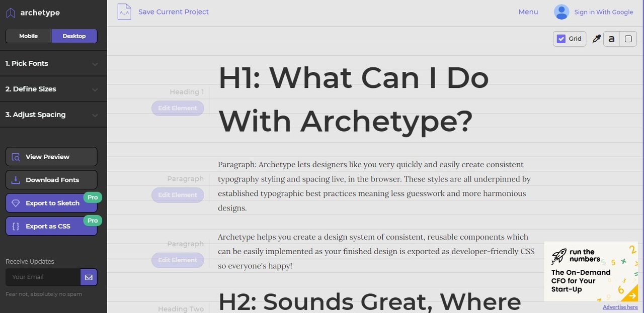Choose the background color square swatch button
The image size is (644, 313).
point(628,39)
